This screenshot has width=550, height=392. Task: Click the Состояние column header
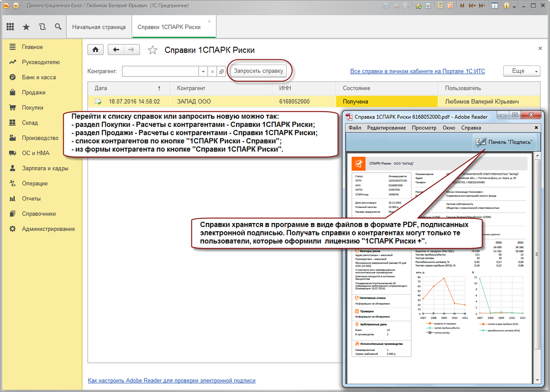pos(387,88)
